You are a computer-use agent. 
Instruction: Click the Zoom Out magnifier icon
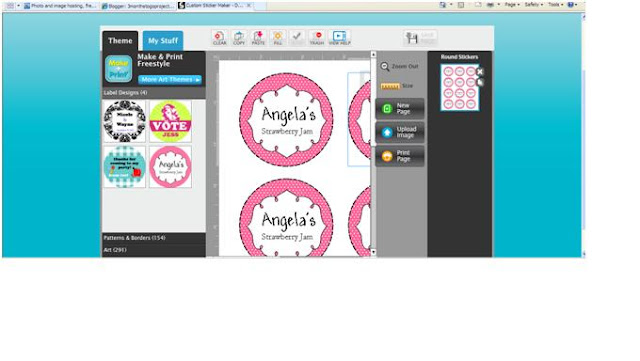click(x=385, y=67)
